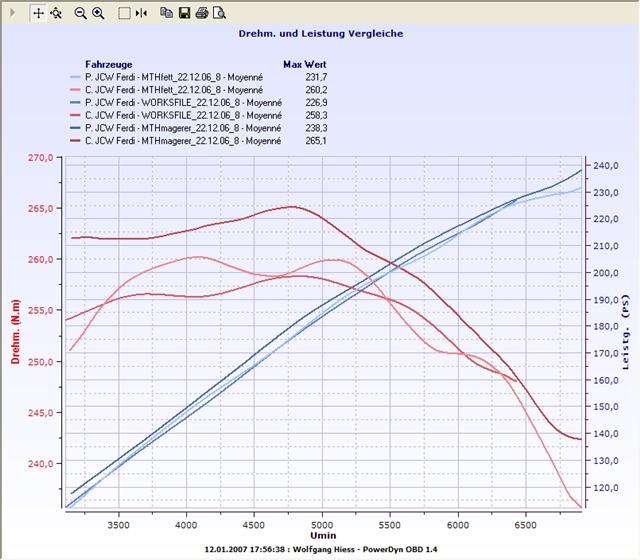This screenshot has width=640, height=560.
Task: Copy chart to clipboard
Action: pos(167,14)
